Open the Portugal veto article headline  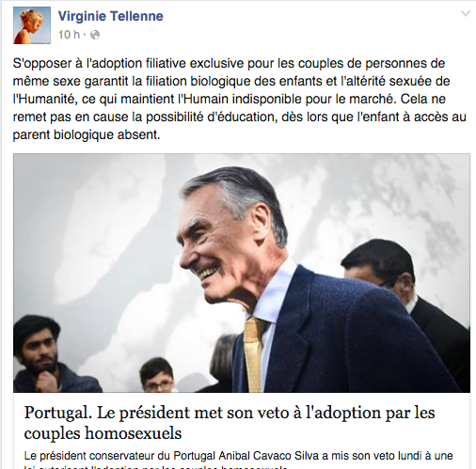click(x=230, y=423)
